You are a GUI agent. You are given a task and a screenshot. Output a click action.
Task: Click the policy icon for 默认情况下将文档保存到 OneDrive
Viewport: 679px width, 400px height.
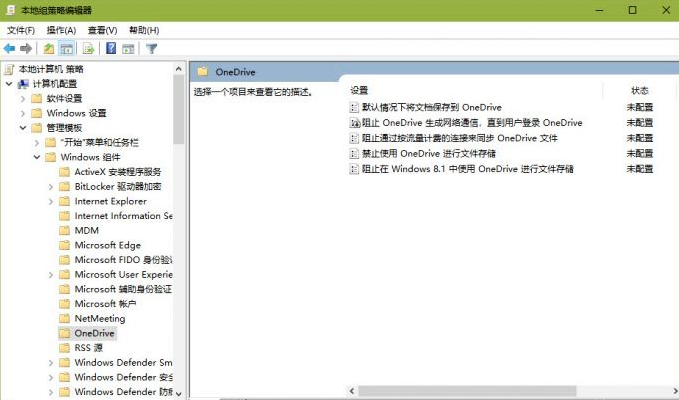[354, 107]
